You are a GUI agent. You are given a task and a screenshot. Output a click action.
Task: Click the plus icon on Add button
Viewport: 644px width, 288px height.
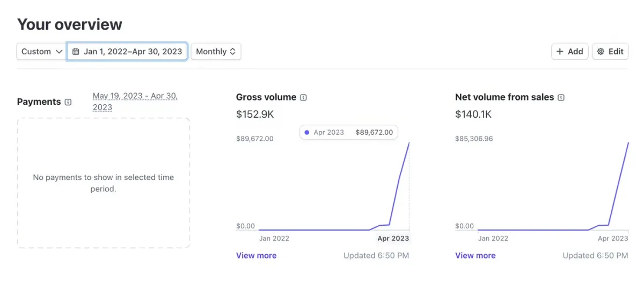[560, 52]
